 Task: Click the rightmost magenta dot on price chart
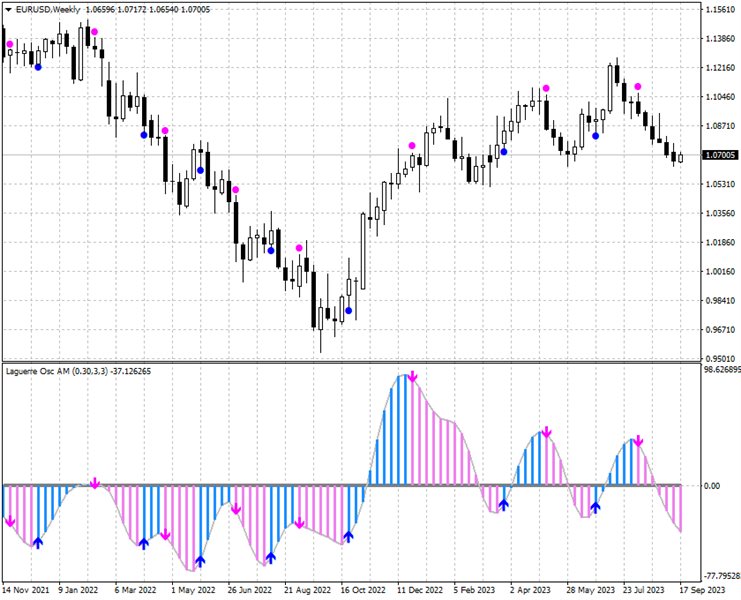click(x=638, y=87)
